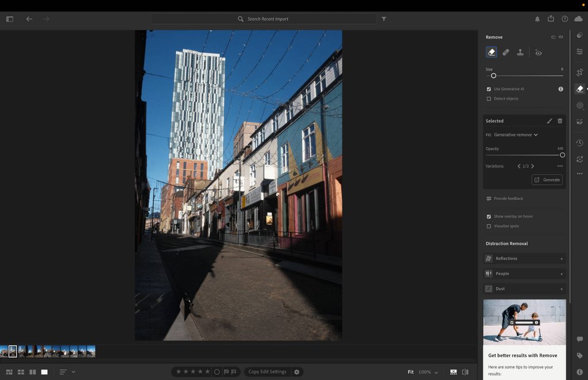Image resolution: width=588 pixels, height=380 pixels.
Task: Open the Edit sliders panel icon
Action: coord(580,52)
